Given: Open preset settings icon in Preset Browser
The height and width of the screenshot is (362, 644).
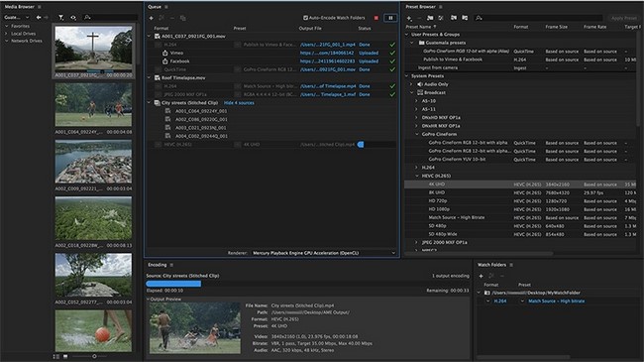Looking at the screenshot, I should point(441,18).
